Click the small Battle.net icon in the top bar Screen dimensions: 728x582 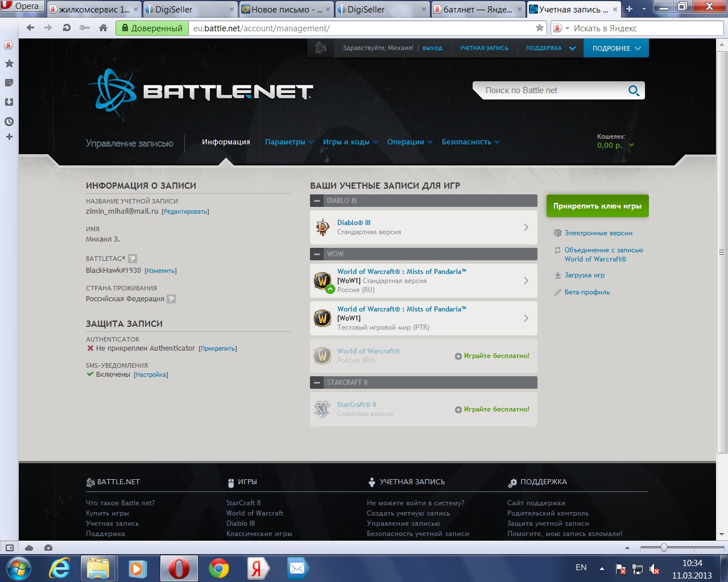[x=321, y=48]
